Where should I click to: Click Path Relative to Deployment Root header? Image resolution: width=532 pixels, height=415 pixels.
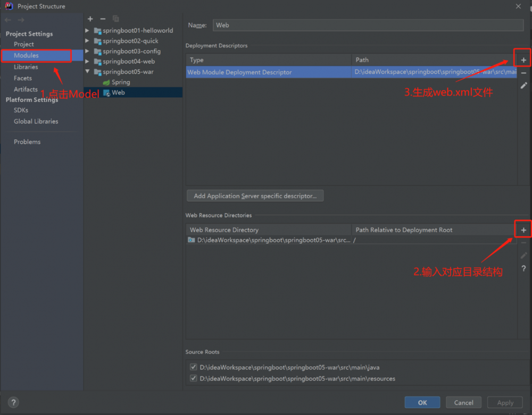coord(434,230)
